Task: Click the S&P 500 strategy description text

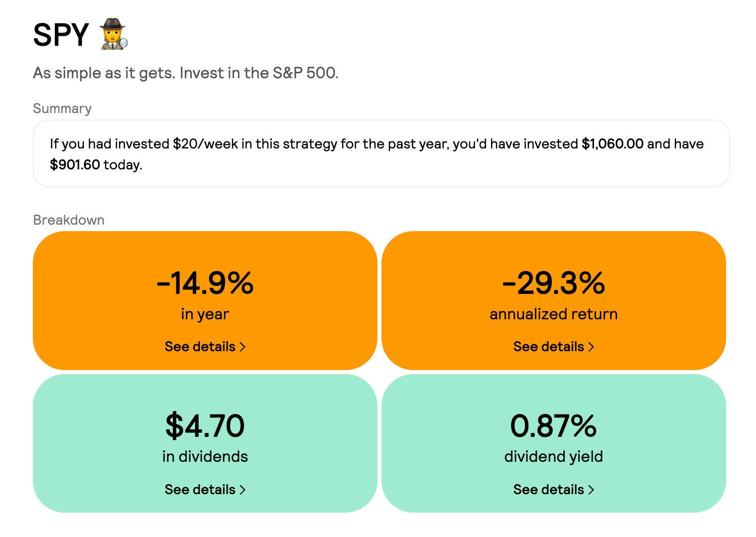Action: [186, 73]
